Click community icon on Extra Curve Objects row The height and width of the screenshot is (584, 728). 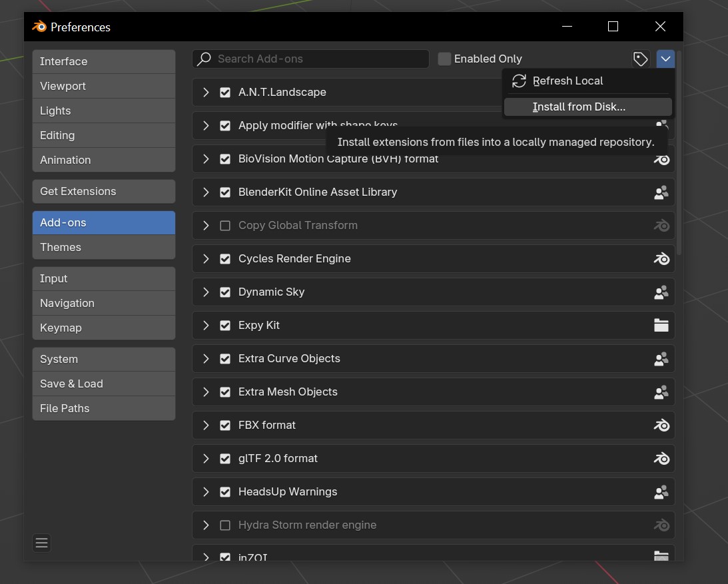click(x=661, y=359)
